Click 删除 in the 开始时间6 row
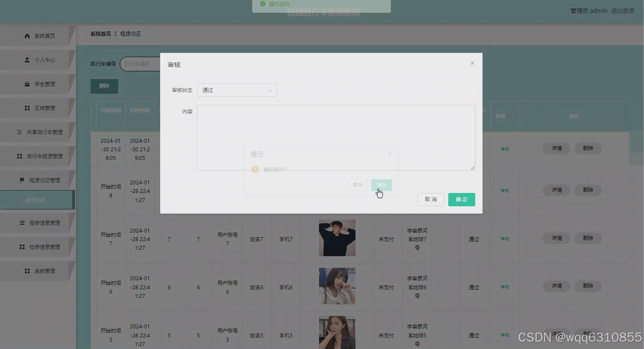The image size is (644, 349). pos(588,286)
